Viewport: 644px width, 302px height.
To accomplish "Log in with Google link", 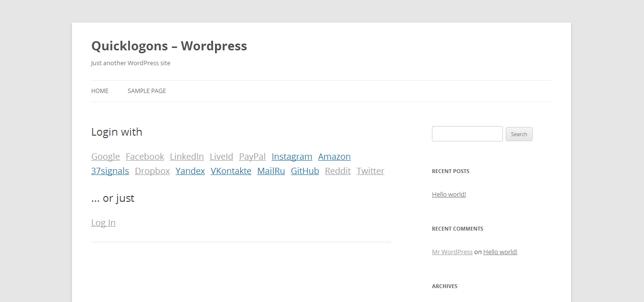I will [x=106, y=157].
